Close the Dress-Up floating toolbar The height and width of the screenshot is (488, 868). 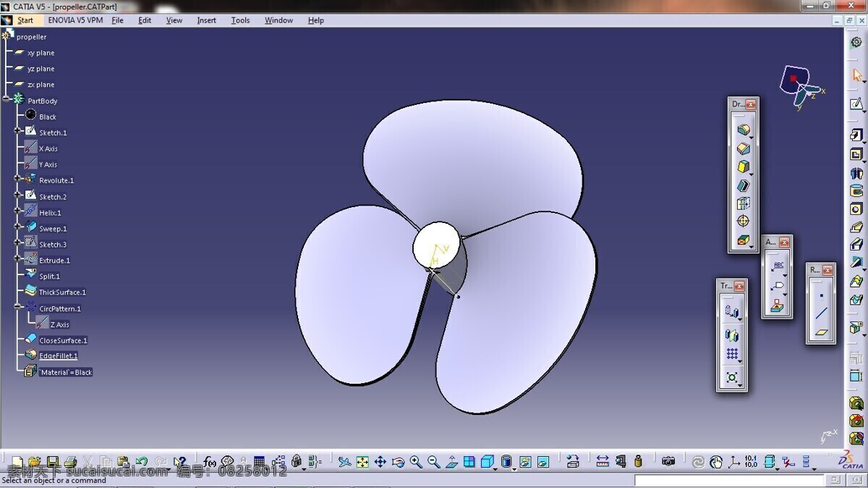tap(751, 104)
